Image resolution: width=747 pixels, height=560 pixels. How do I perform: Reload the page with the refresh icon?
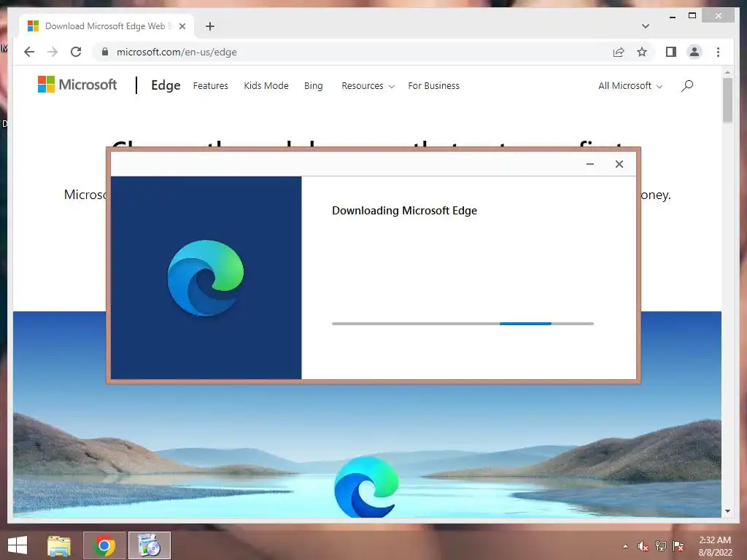(76, 52)
